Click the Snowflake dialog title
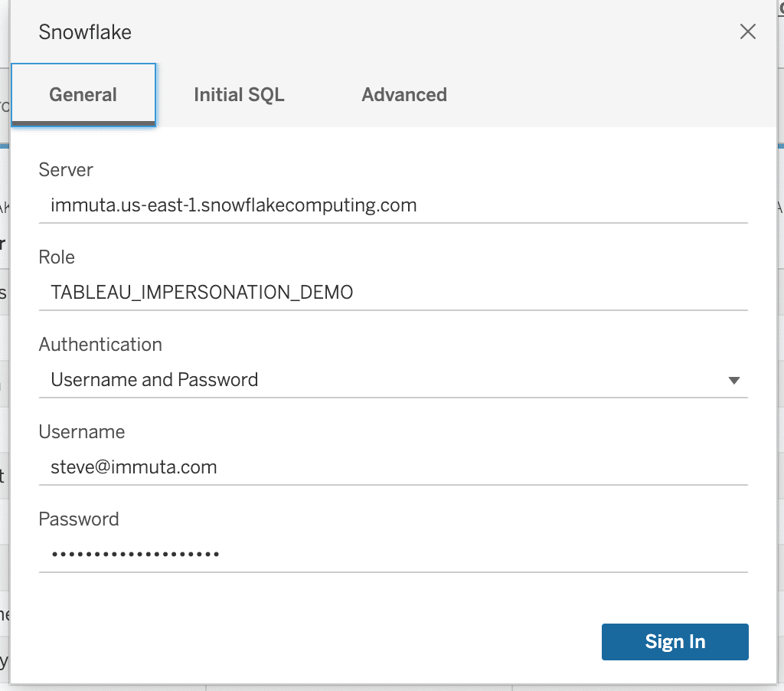 pyautogui.click(x=85, y=32)
